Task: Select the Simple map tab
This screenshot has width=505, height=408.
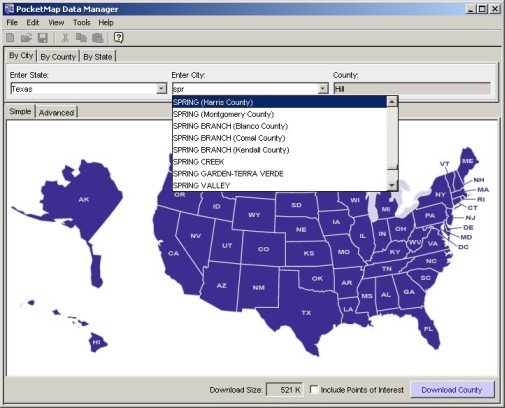Action: point(20,111)
